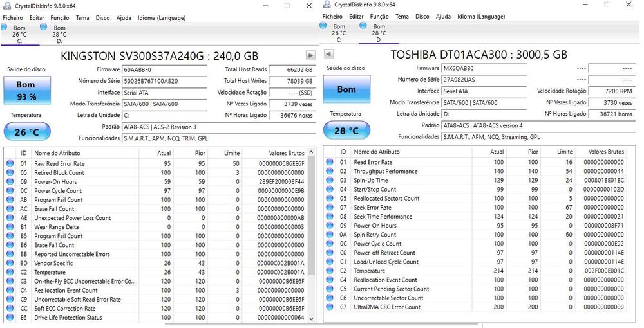Click status icon for UltraDMA CRC Error Count
644x328 pixels.
(x=329, y=307)
